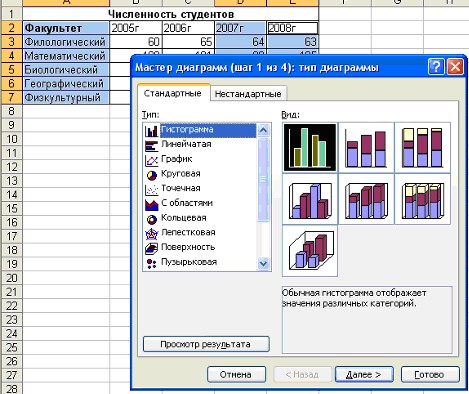Select the stacked histogram subtype thumbnail
Image resolution: width=469 pixels, height=394 pixels.
pos(366,147)
